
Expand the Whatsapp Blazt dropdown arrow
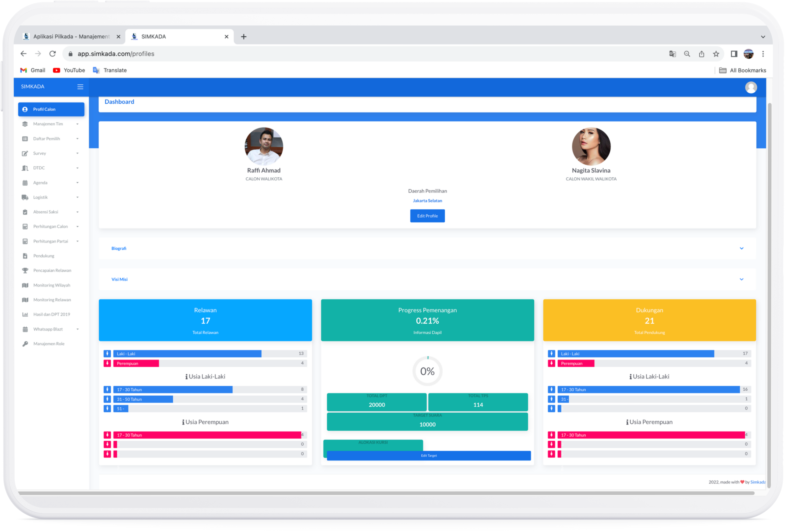click(77, 329)
